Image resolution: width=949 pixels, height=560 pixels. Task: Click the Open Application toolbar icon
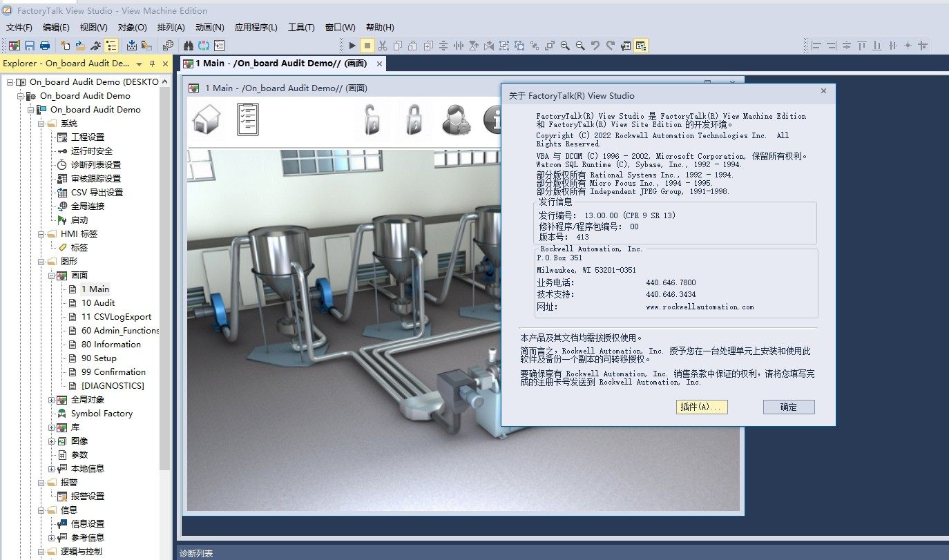(81, 46)
